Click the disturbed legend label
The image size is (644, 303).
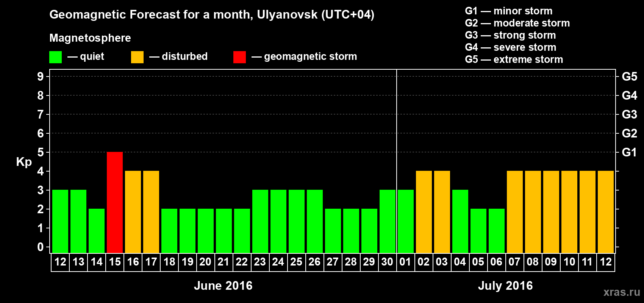click(x=184, y=56)
